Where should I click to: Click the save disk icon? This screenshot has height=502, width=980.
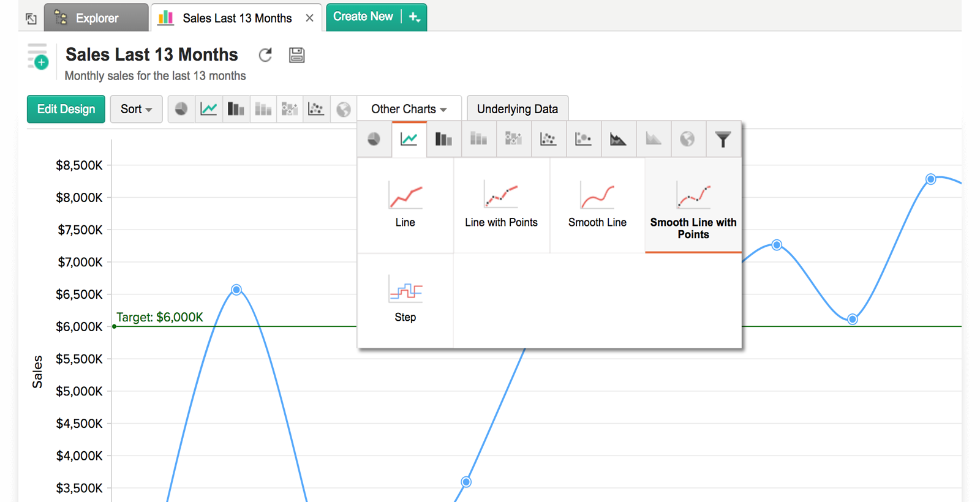(297, 55)
